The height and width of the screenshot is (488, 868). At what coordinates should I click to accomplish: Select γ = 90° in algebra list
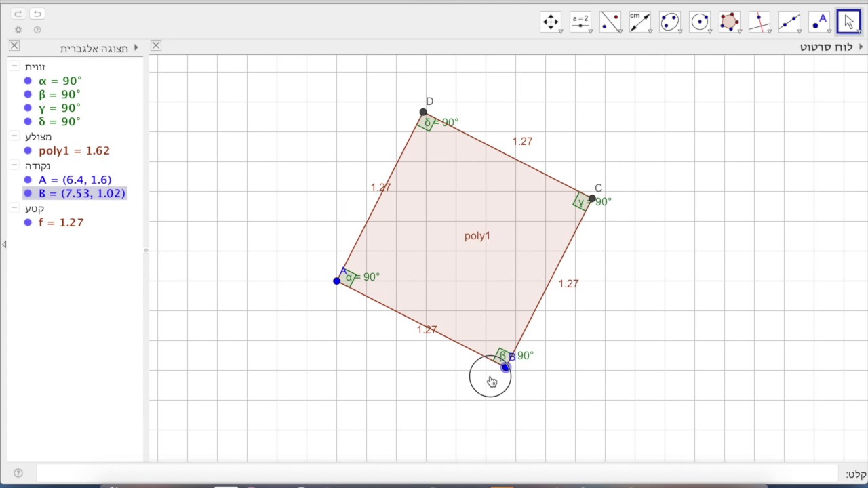[60, 108]
